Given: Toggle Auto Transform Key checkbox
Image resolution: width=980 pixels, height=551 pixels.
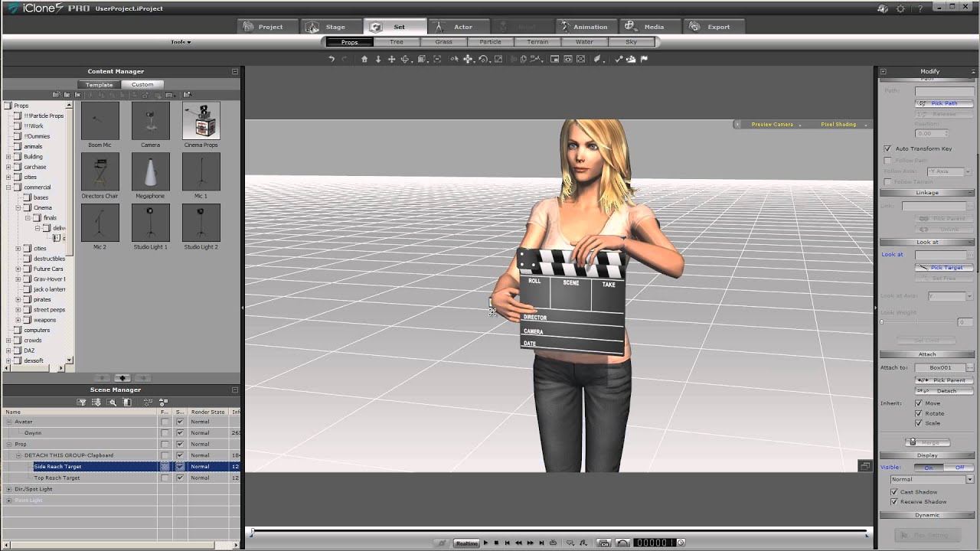Looking at the screenshot, I should 887,148.
